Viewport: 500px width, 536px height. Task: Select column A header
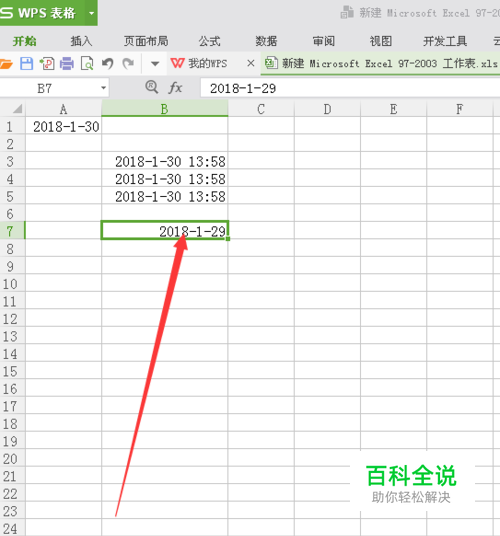(x=63, y=109)
